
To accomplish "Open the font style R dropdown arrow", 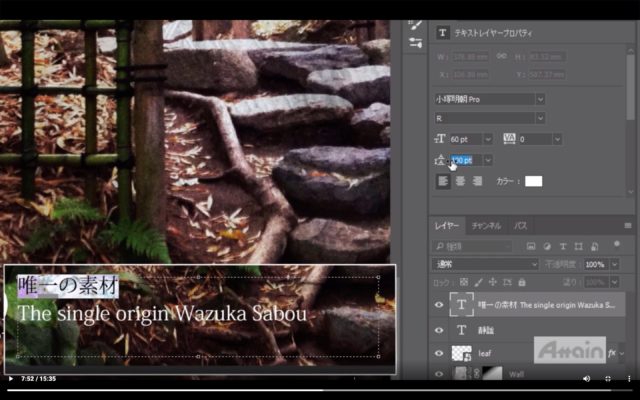I will tap(540, 118).
